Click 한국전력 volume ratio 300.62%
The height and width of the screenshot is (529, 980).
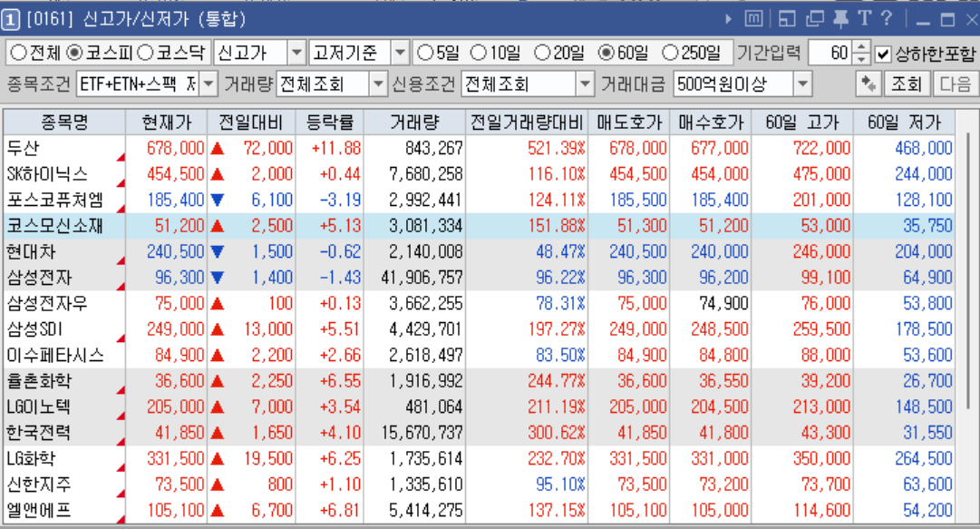tap(557, 433)
